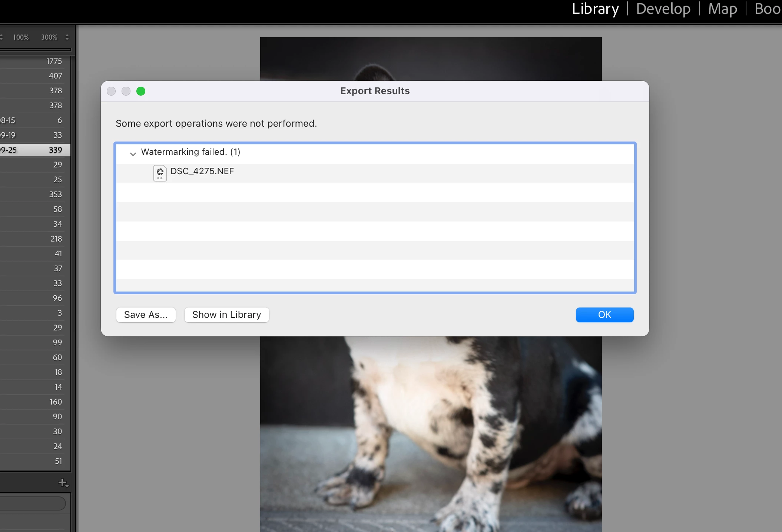Click Show in Library button
Screen dimensions: 782x532
pos(226,315)
